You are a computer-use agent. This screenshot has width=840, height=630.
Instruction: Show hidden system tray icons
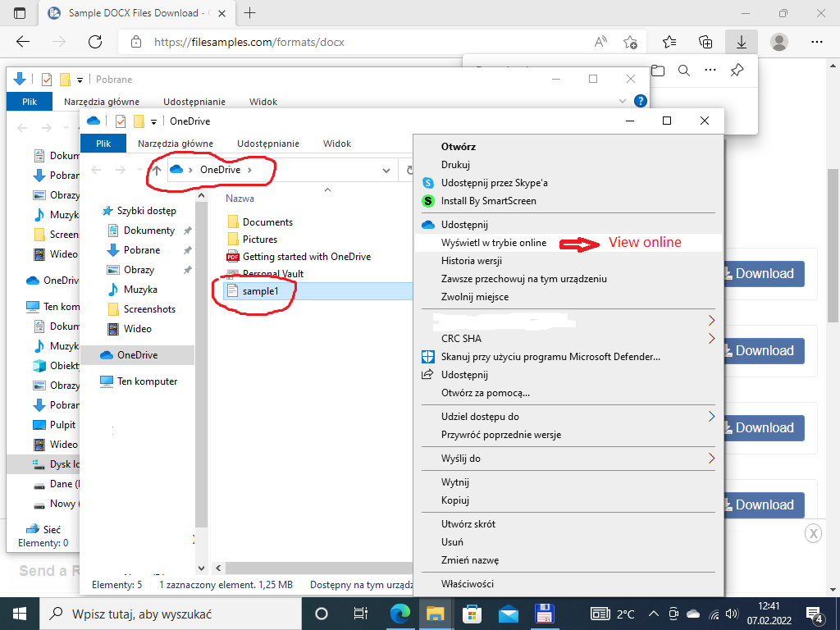654,614
